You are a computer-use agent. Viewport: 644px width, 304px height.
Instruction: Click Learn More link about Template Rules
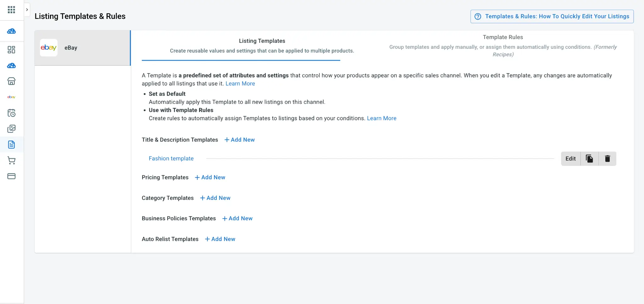[x=381, y=118]
